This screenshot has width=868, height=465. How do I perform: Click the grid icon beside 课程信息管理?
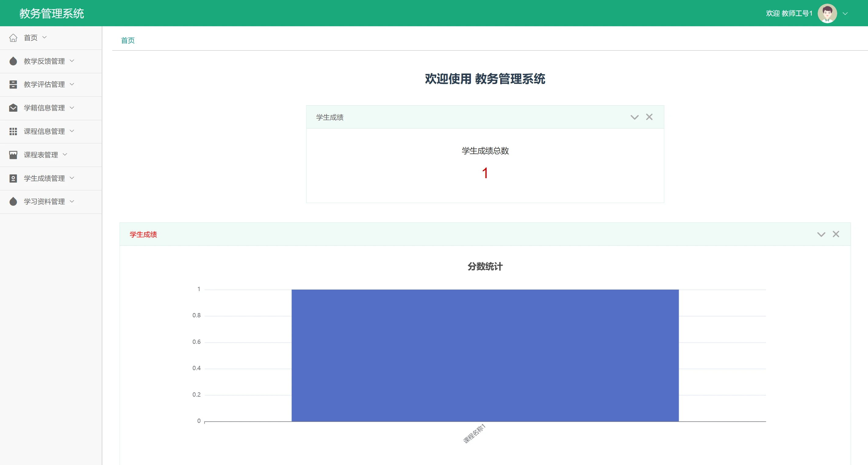point(13,131)
